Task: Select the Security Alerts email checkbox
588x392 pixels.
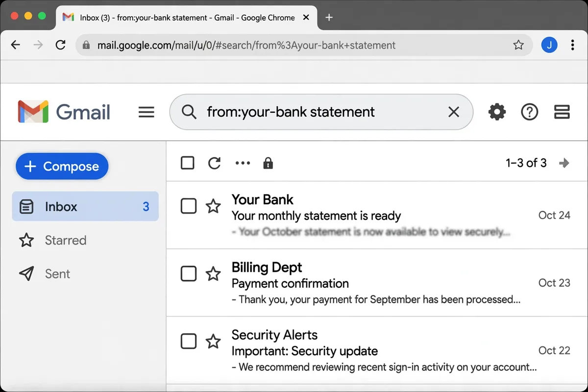Action: click(189, 341)
